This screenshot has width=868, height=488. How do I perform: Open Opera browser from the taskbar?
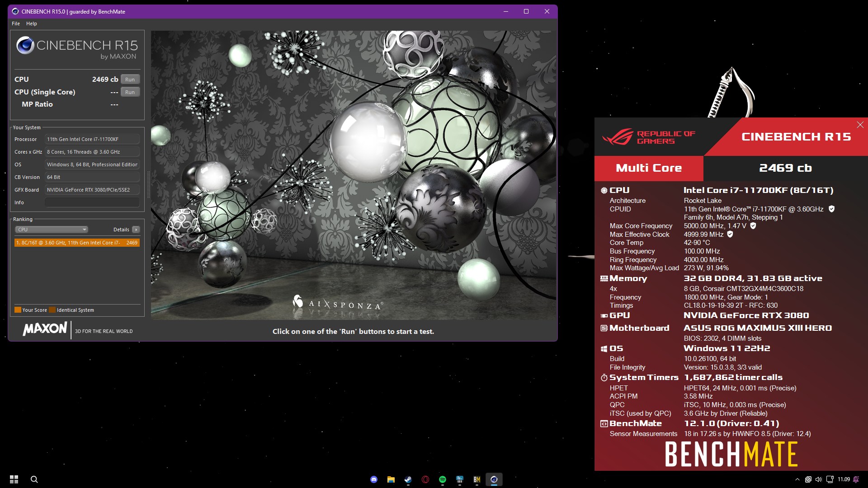point(425,479)
